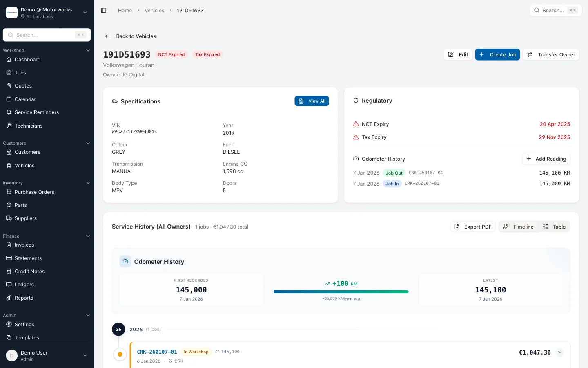Image resolution: width=588 pixels, height=368 pixels.
Task: Open the Dashboard sidebar item
Action: tap(27, 60)
